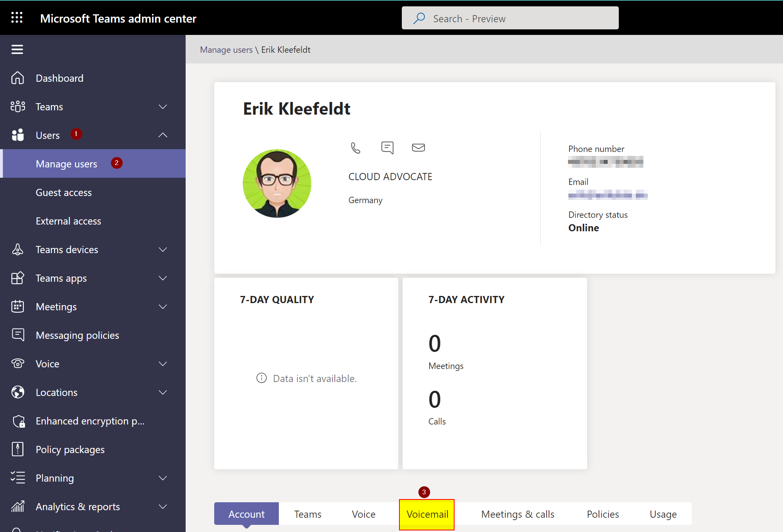Image resolution: width=783 pixels, height=532 pixels.
Task: Open the Meetings & calls tab
Action: 518,514
